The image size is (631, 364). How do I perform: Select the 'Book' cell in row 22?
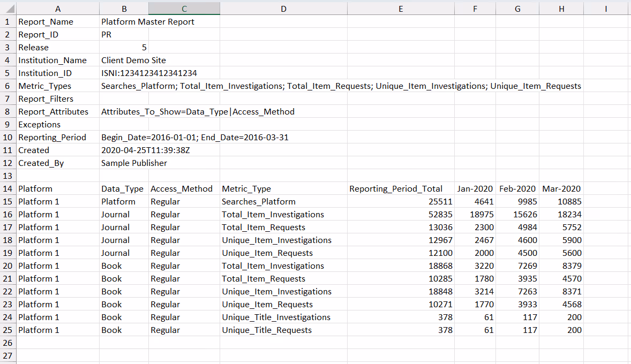(x=124, y=292)
